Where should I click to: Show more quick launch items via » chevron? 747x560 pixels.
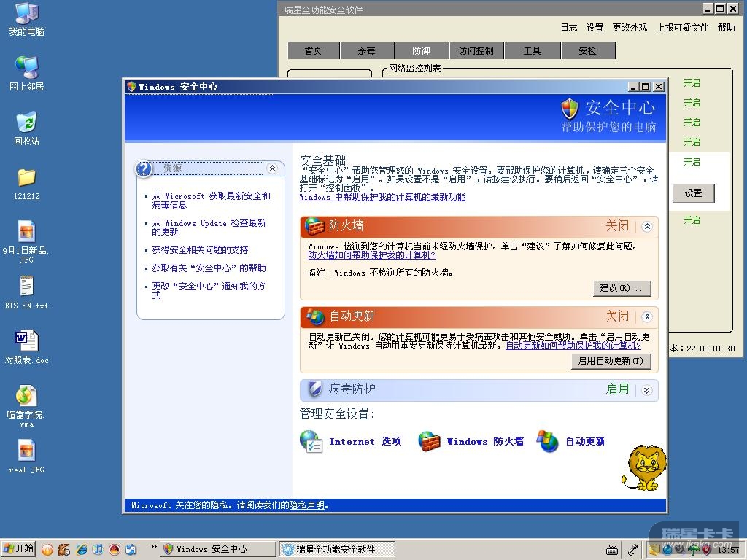[x=153, y=547]
